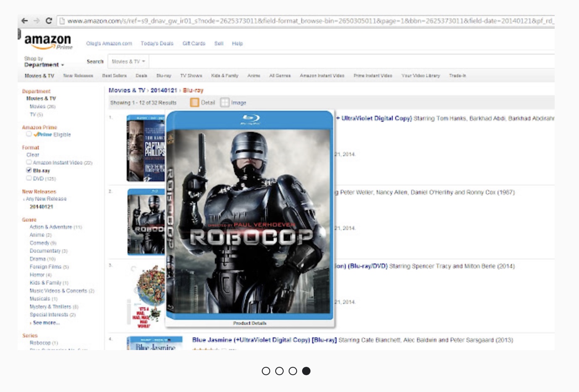
Task: Enable the Prime Eligible checkbox
Action: pyautogui.click(x=29, y=134)
